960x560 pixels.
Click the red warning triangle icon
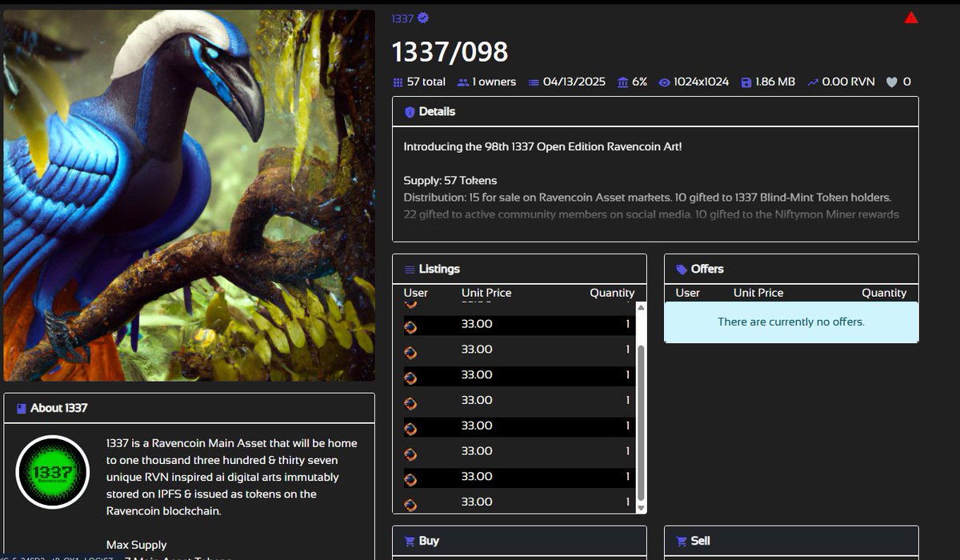(911, 18)
